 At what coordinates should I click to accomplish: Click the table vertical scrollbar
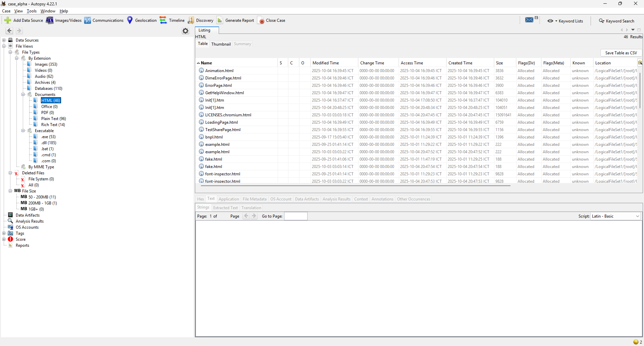(x=640, y=91)
